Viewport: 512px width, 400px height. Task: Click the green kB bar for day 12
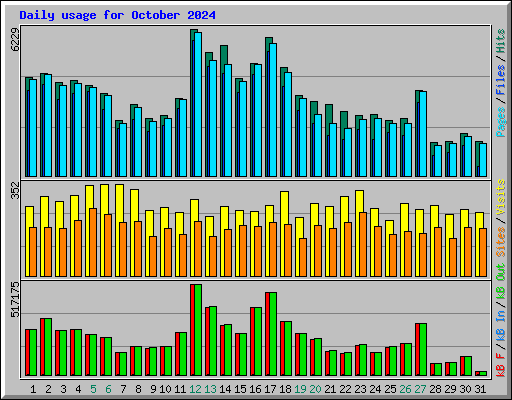198,330
